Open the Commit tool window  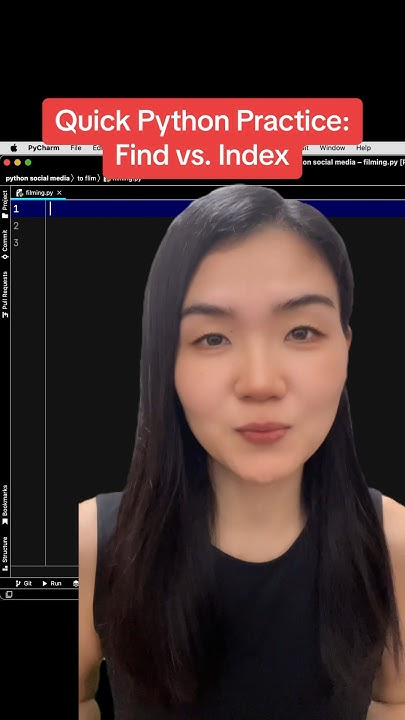pos(5,244)
